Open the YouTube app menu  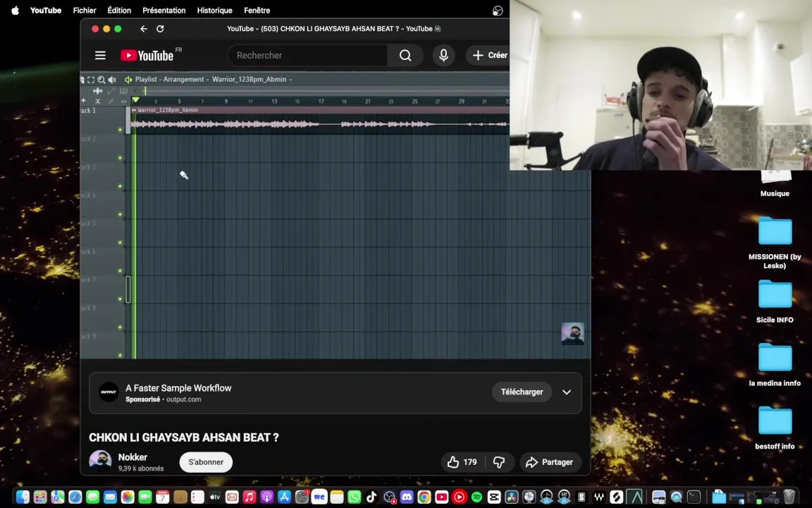(46, 11)
